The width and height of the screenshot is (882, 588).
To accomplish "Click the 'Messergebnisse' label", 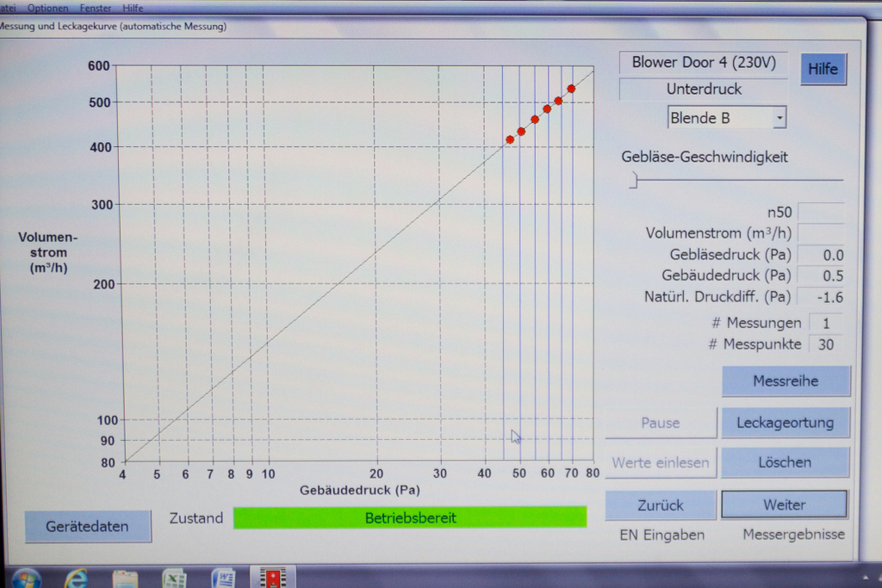I will 793,535.
